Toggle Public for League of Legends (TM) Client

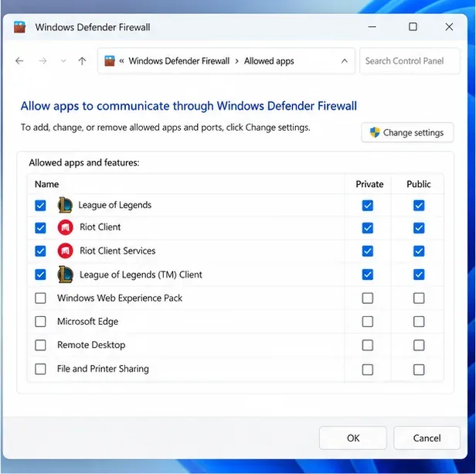(419, 275)
